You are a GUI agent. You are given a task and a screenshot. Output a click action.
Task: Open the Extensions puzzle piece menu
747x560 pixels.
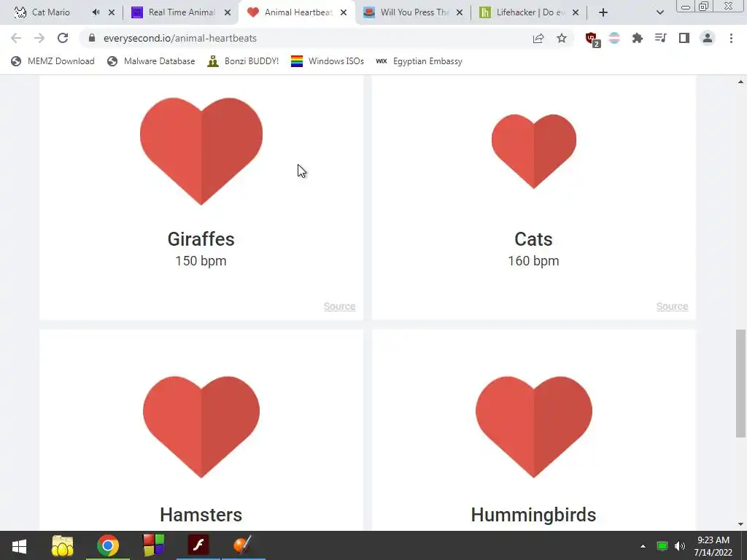[638, 38]
